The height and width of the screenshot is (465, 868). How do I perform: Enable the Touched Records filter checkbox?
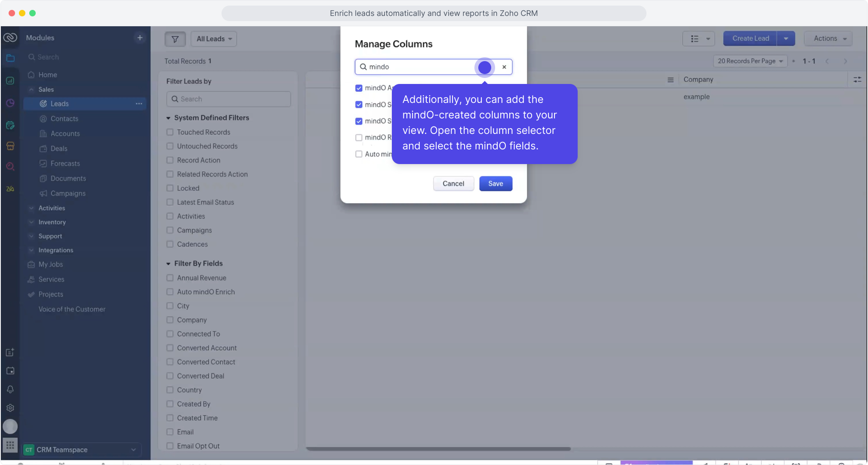click(170, 132)
